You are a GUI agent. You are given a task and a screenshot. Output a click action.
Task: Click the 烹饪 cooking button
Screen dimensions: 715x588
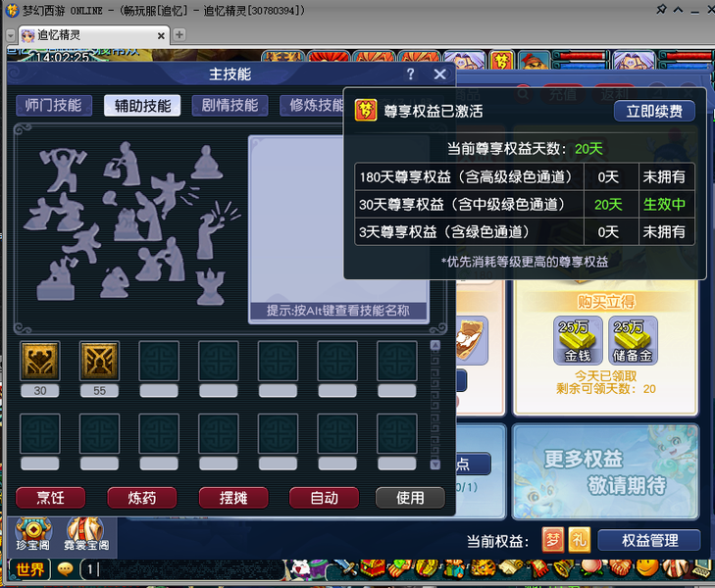pyautogui.click(x=50, y=498)
